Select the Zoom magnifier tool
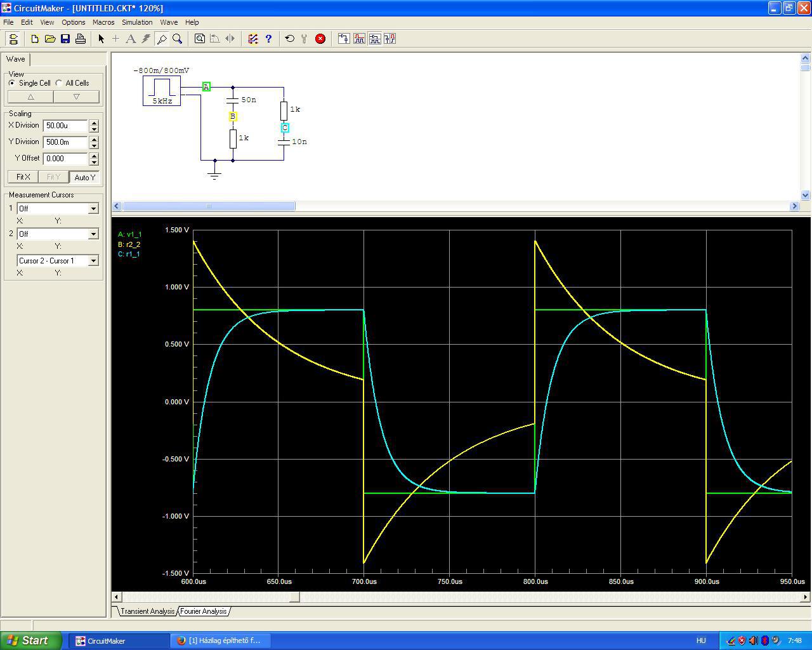The width and height of the screenshot is (812, 650). pyautogui.click(x=178, y=39)
